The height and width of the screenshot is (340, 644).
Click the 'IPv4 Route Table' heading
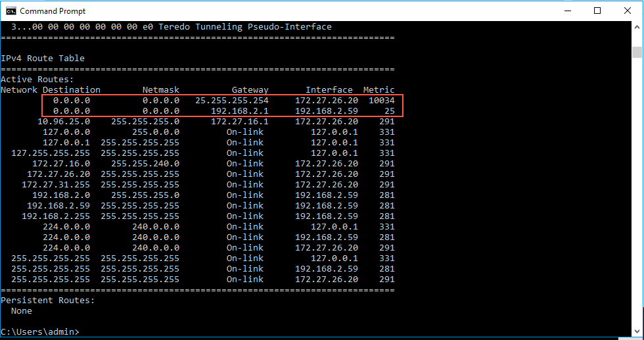43,59
